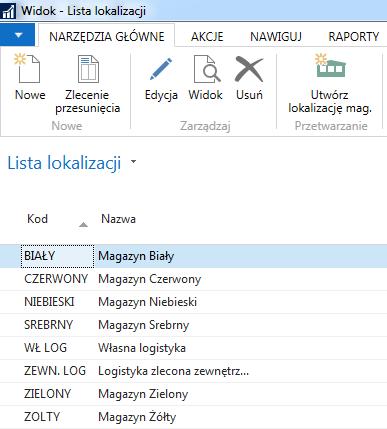Click Własna logistyka name cell
Viewport: 387px width, 429px height.
[x=142, y=348]
